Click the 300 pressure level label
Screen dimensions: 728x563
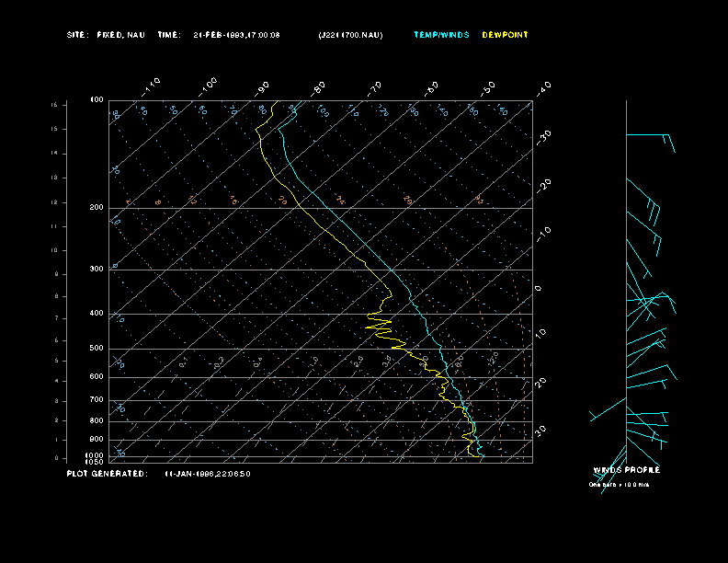[96, 270]
